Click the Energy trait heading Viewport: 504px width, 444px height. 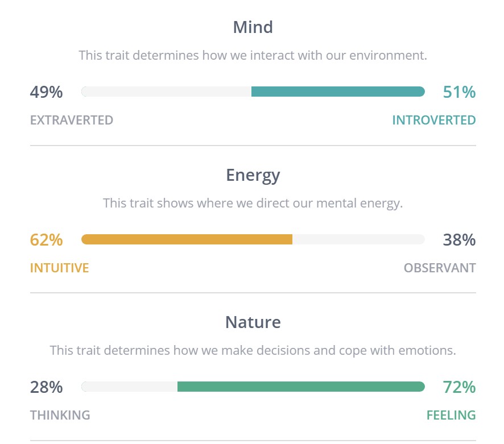click(x=253, y=175)
